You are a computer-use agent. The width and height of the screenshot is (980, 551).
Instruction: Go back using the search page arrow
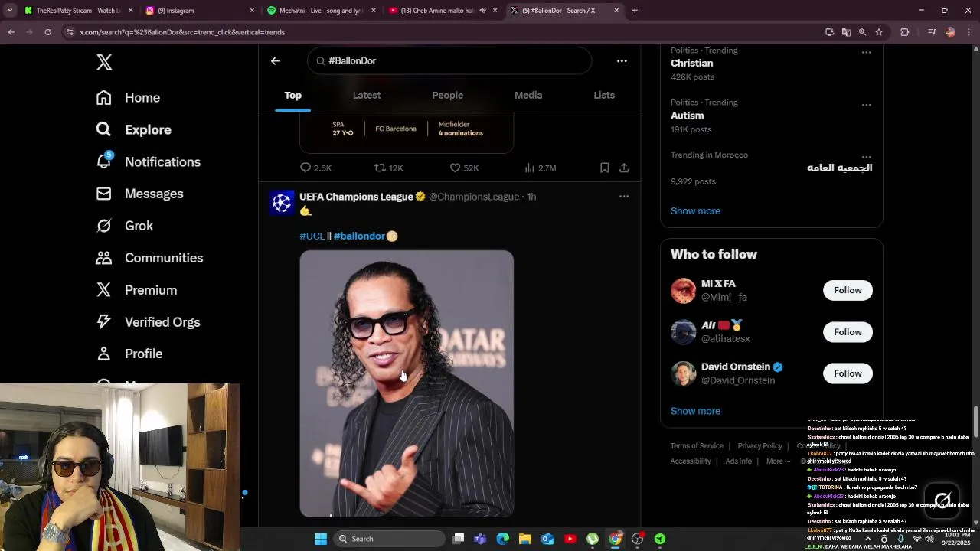point(276,60)
